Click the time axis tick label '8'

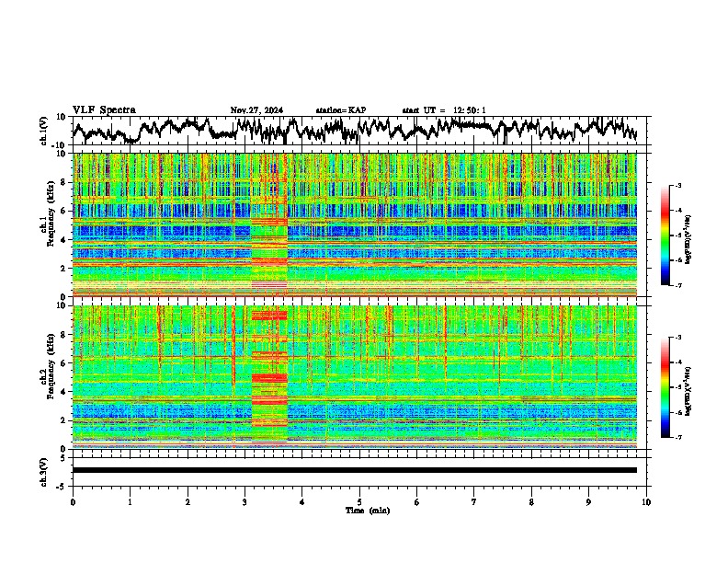(531, 502)
